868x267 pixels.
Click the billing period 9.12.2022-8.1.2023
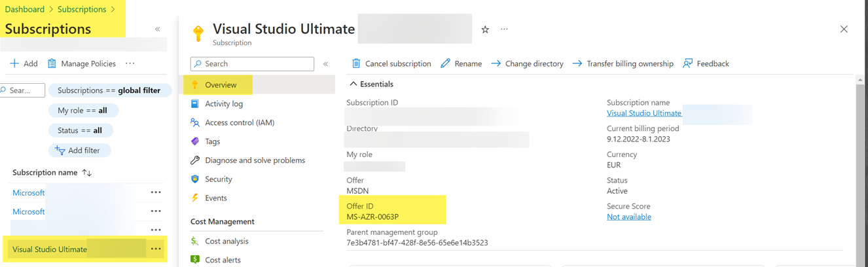coord(638,139)
